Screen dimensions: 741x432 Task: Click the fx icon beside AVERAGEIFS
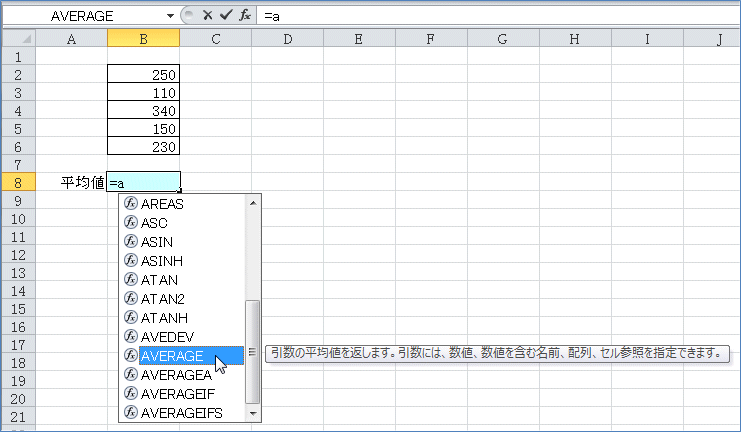tap(130, 412)
